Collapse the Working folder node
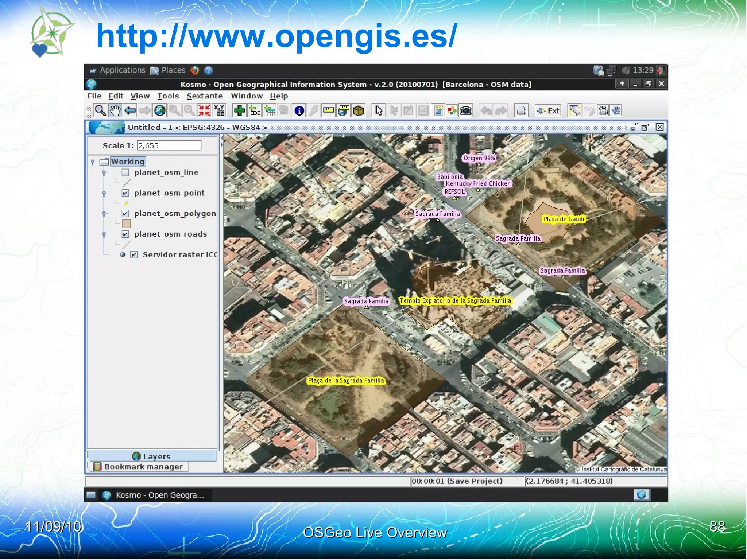This screenshot has height=560, width=747. tap(93, 162)
